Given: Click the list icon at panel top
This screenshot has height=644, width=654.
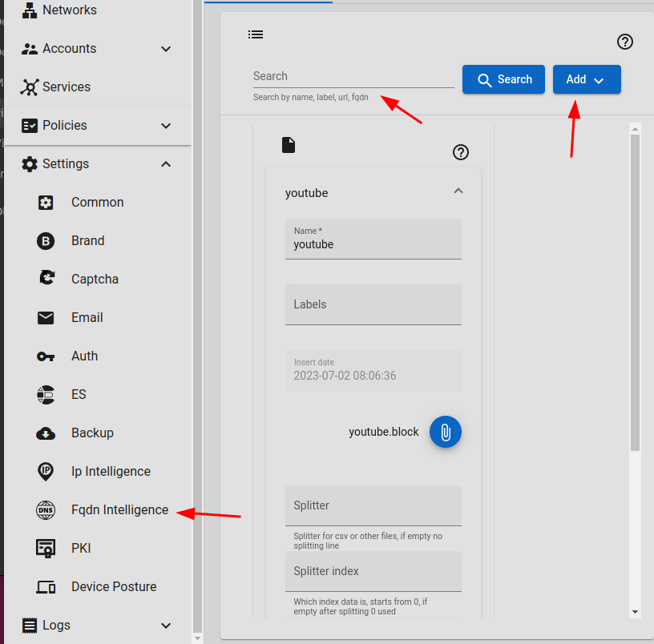Looking at the screenshot, I should (x=255, y=34).
